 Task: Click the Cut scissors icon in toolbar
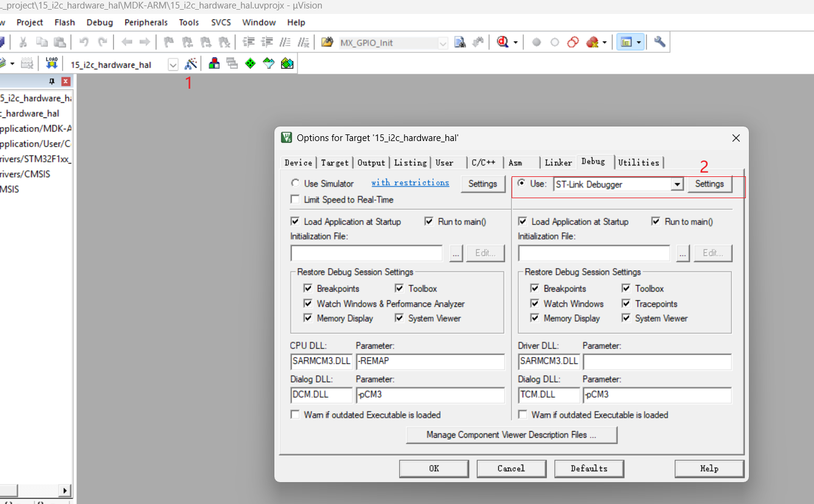(x=23, y=43)
